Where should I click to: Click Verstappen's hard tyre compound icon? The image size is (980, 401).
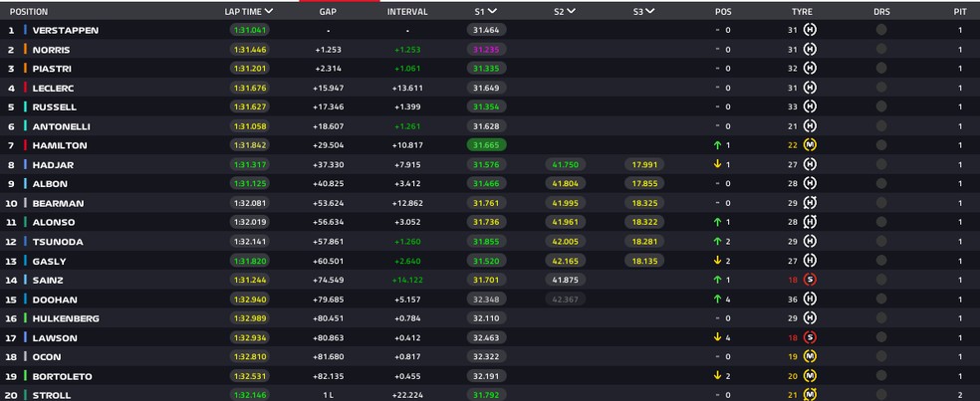coord(810,30)
